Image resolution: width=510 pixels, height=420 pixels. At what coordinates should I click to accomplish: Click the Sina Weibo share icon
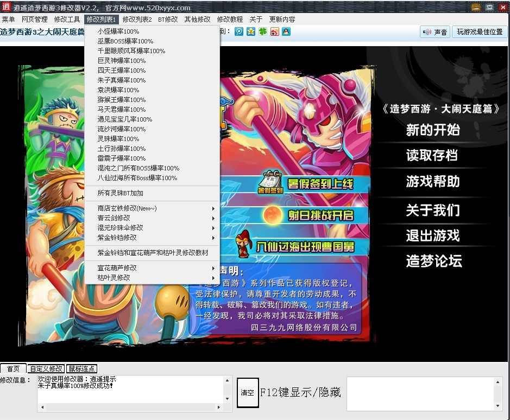274,31
